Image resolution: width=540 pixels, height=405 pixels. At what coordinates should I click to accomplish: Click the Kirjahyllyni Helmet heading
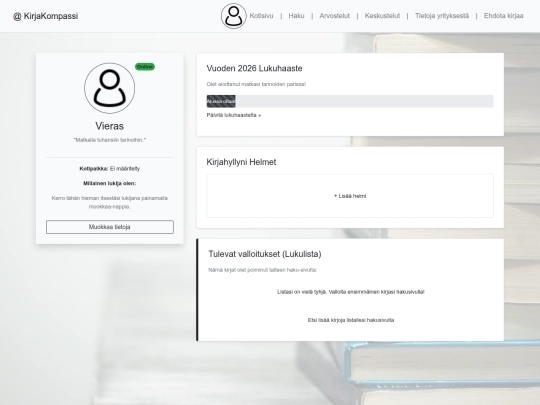pyautogui.click(x=241, y=162)
